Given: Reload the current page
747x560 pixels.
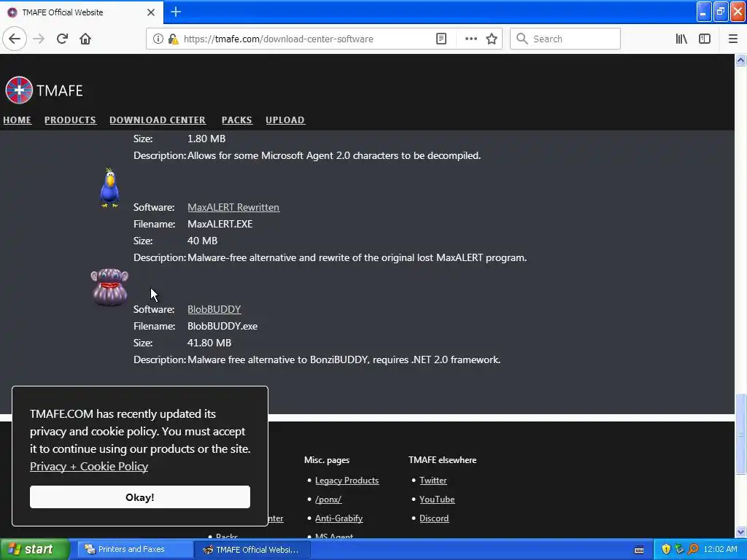Looking at the screenshot, I should (x=62, y=39).
